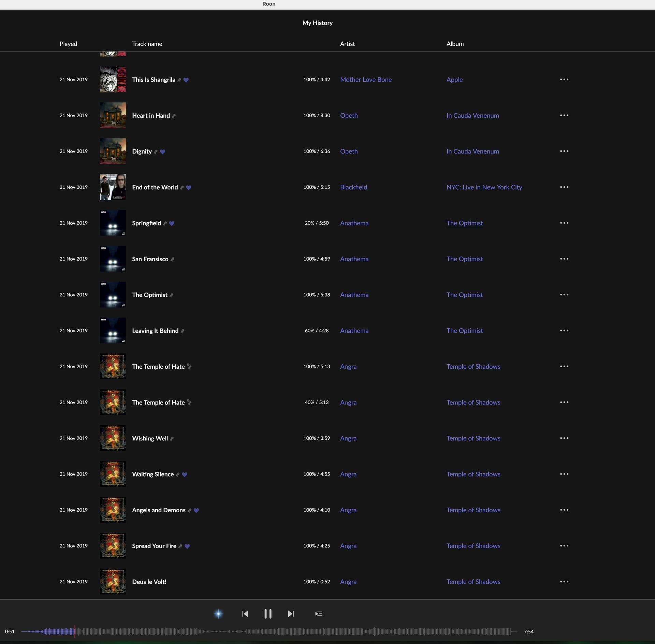Open more options for Dignity
Viewport: 655px width, 644px height.
[x=564, y=151]
